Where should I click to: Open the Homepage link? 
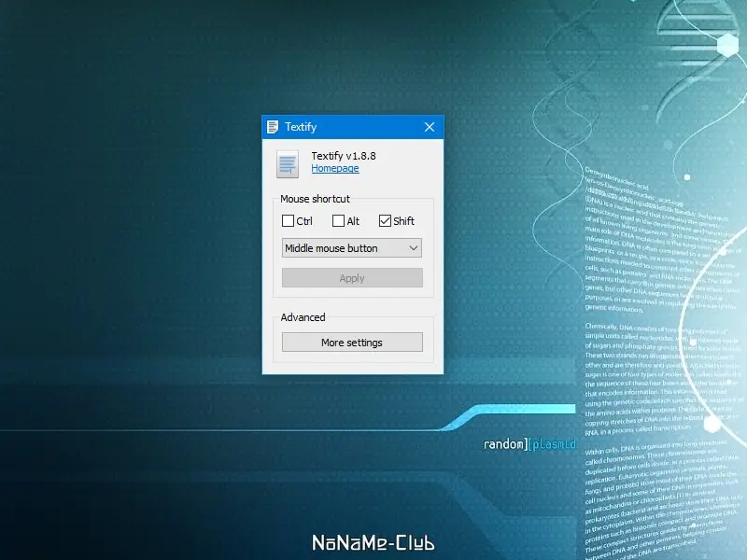pos(335,168)
